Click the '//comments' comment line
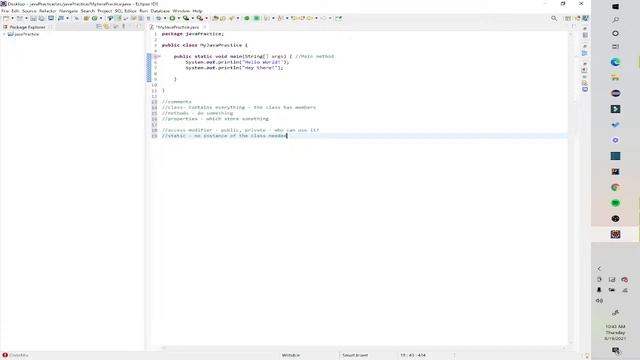Screen dimensions: 640x360 pyautogui.click(x=176, y=102)
